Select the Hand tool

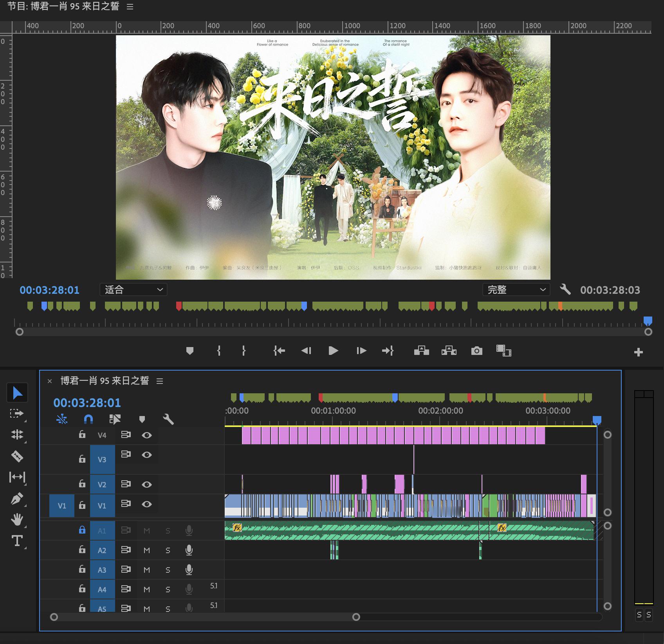pos(17,519)
